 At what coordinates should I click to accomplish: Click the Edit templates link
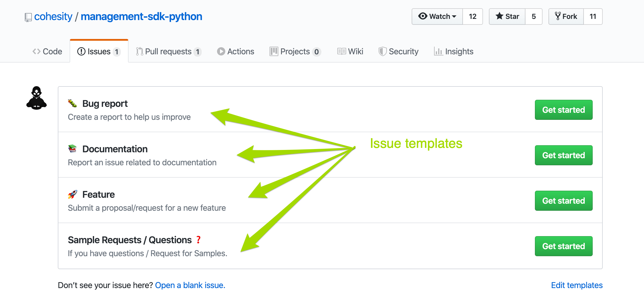click(x=576, y=285)
